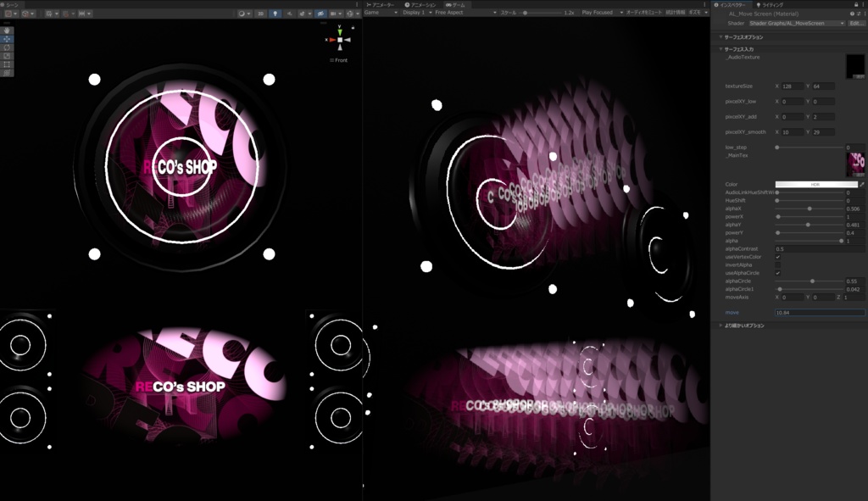Image resolution: width=868 pixels, height=501 pixels.
Task: Click the alphaContrast value field
Action: point(820,249)
